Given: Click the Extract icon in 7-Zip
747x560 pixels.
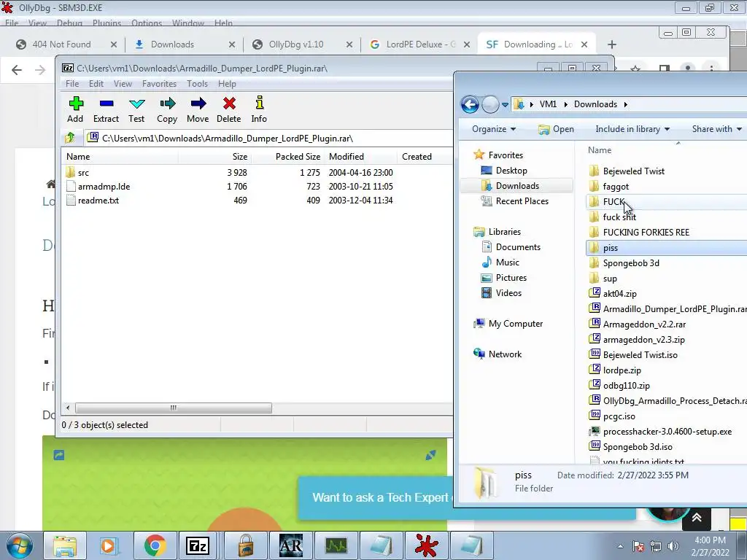Looking at the screenshot, I should (x=106, y=109).
